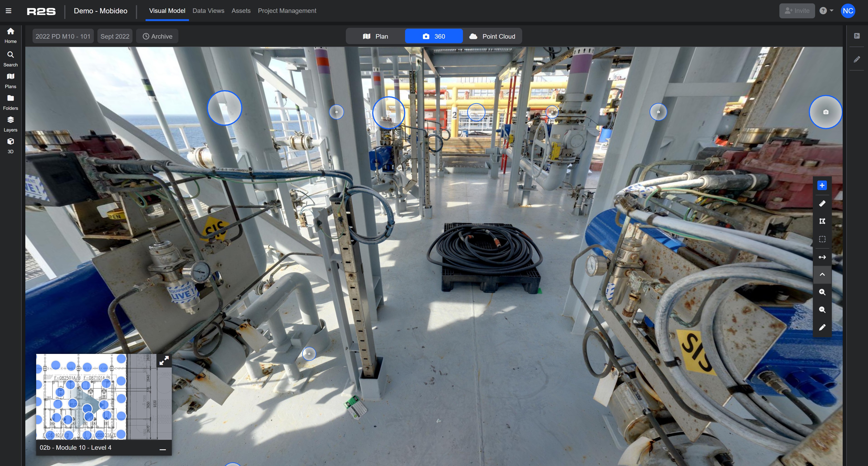Collapse the viewer tools with chevron up
Viewport: 868px width, 466px height.
point(822,275)
